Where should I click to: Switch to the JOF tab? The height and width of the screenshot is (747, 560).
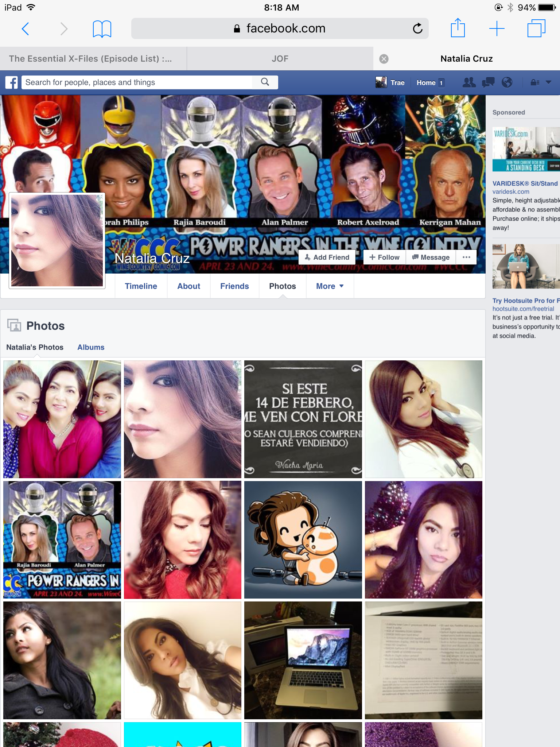click(280, 59)
